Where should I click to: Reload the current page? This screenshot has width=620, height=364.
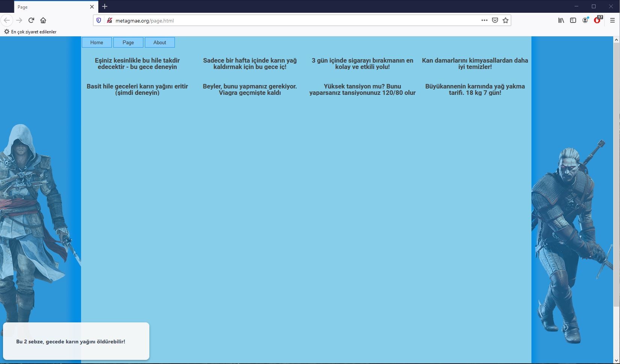[x=32, y=20]
